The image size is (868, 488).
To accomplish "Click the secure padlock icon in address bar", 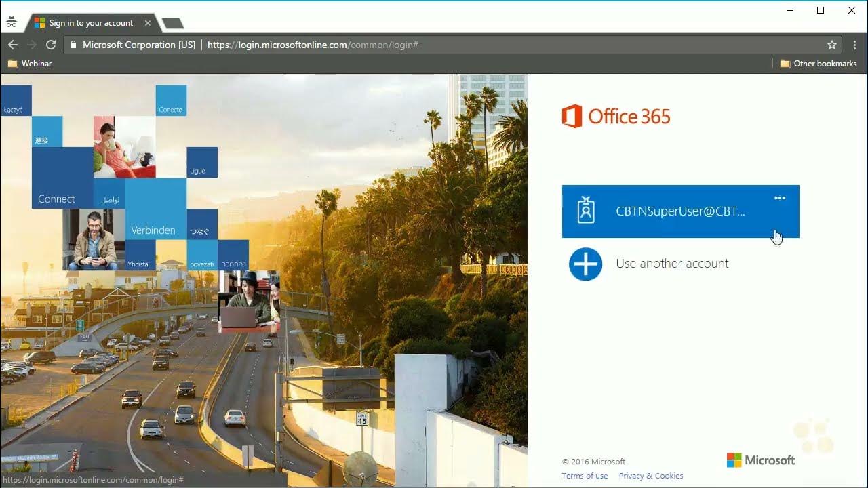I will tap(73, 45).
